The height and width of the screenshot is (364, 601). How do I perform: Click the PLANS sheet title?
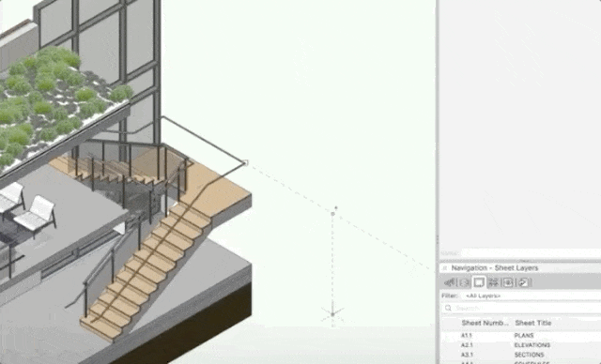[x=524, y=336]
